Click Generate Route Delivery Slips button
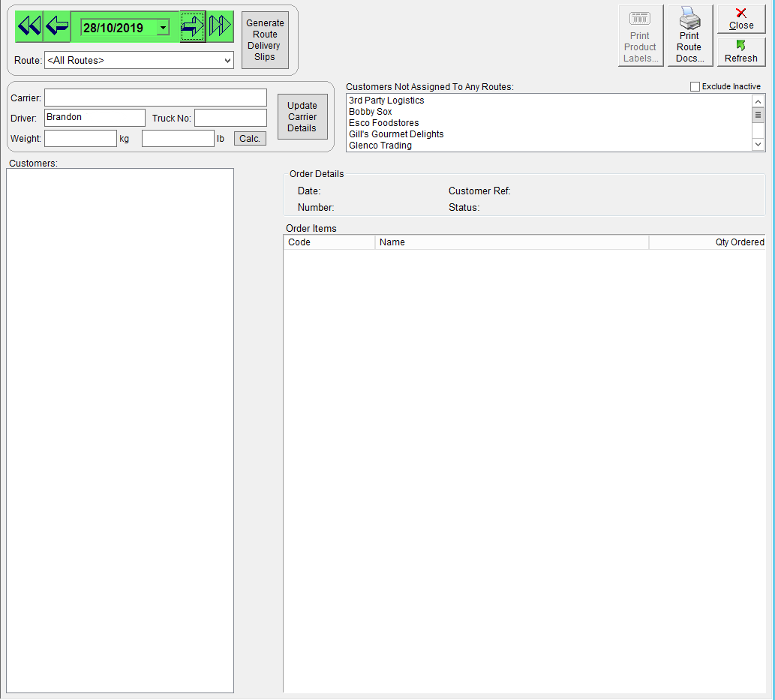Screen dimensions: 775x700 [x=265, y=40]
